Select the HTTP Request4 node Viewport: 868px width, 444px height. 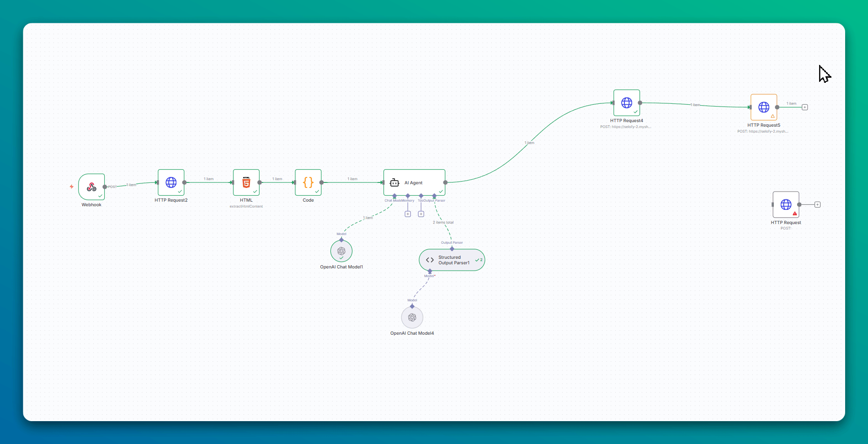coord(626,103)
